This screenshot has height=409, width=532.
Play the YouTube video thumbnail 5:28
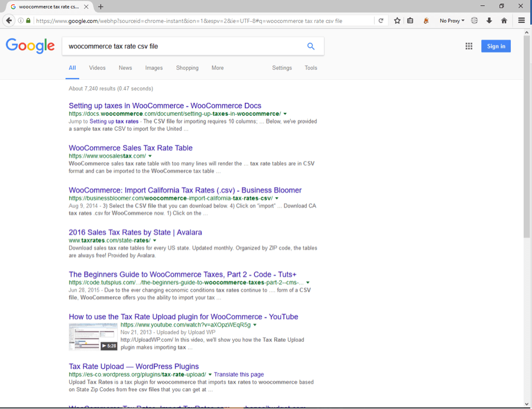pos(93,337)
